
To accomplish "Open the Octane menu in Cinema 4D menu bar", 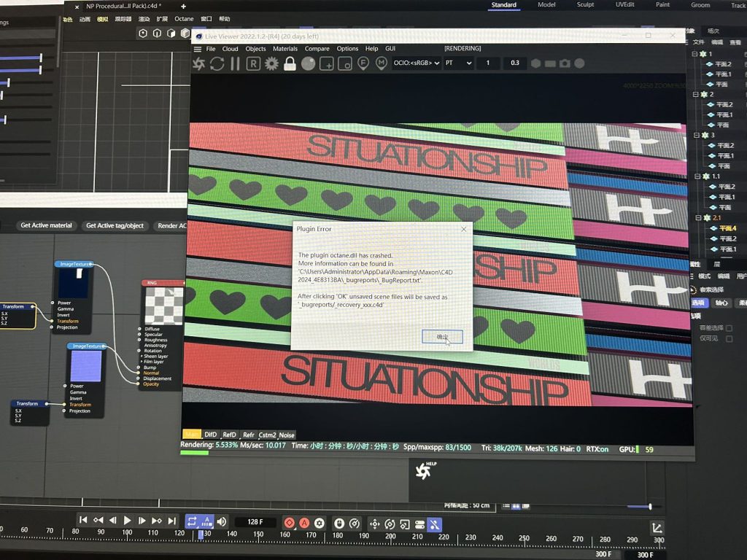I will tap(184, 19).
